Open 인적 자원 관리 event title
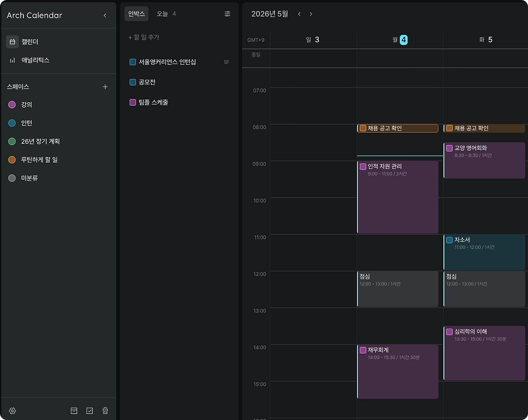Screen dimensions: 528x420 385,167
